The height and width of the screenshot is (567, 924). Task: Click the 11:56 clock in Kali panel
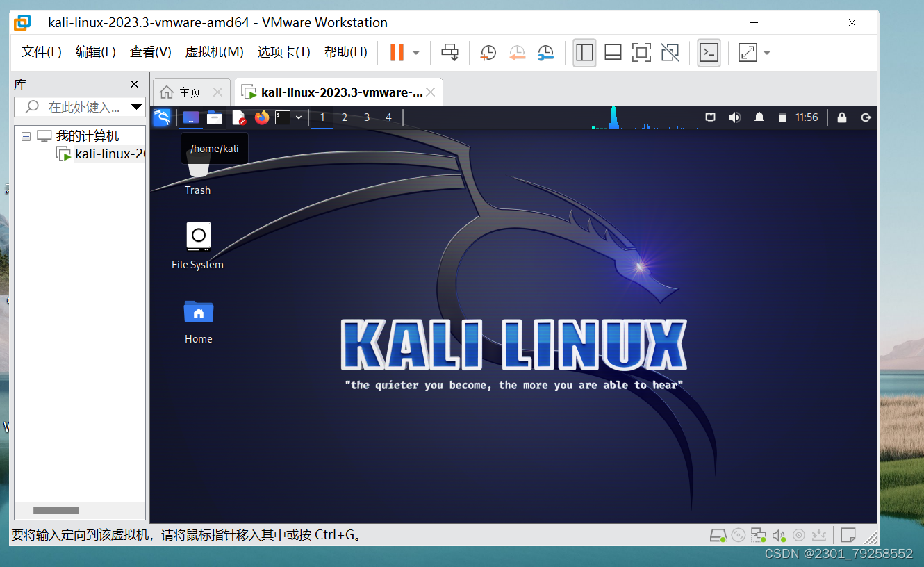(807, 117)
